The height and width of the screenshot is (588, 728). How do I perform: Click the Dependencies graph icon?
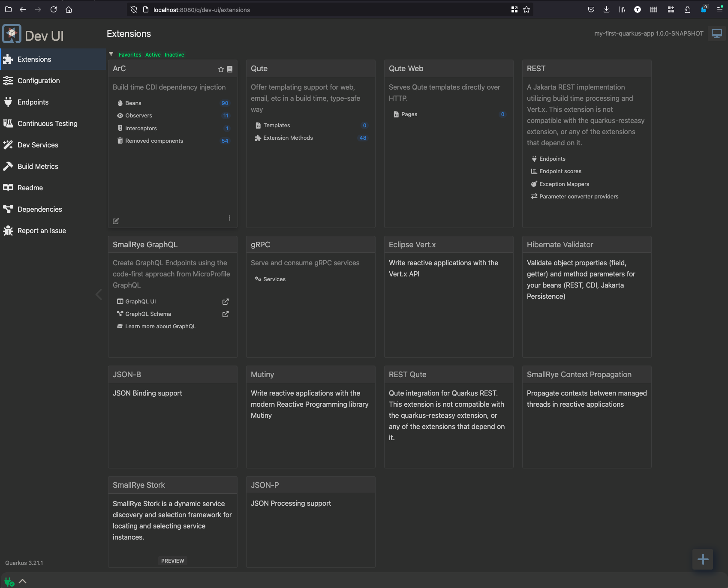coord(8,209)
